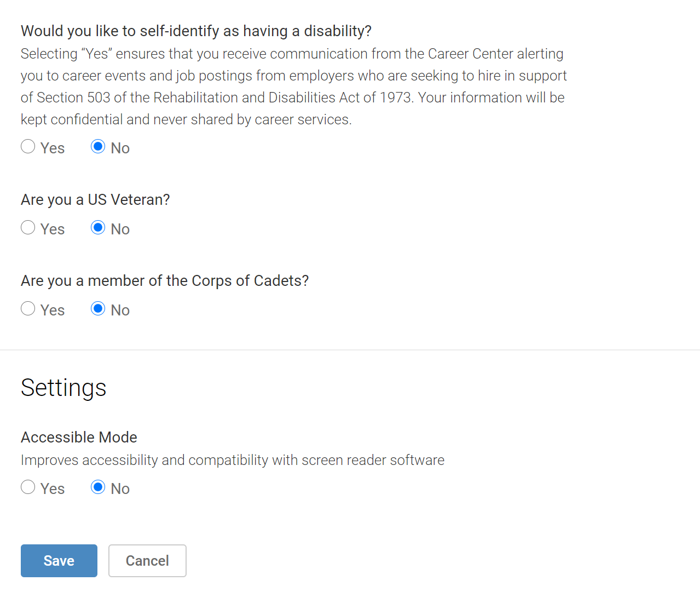
Task: Mark Yes radio for Corps of Cadets membership
Action: pos(28,309)
